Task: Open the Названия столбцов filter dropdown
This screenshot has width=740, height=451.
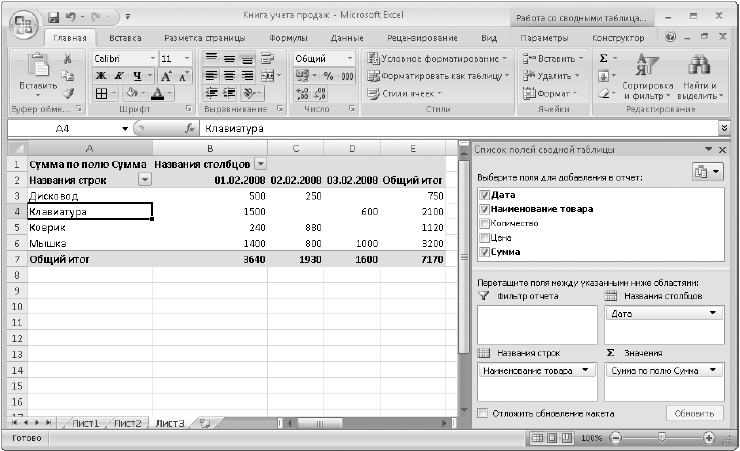Action: [260, 164]
